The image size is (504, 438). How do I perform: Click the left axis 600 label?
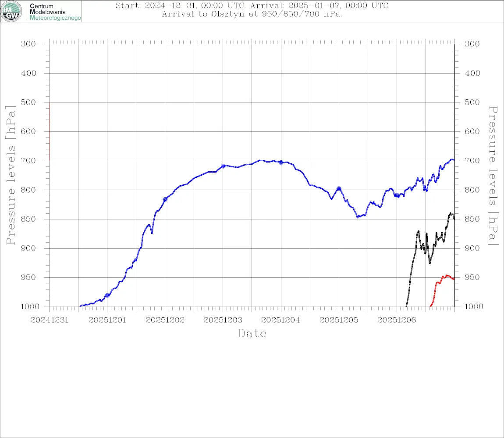tap(28, 131)
